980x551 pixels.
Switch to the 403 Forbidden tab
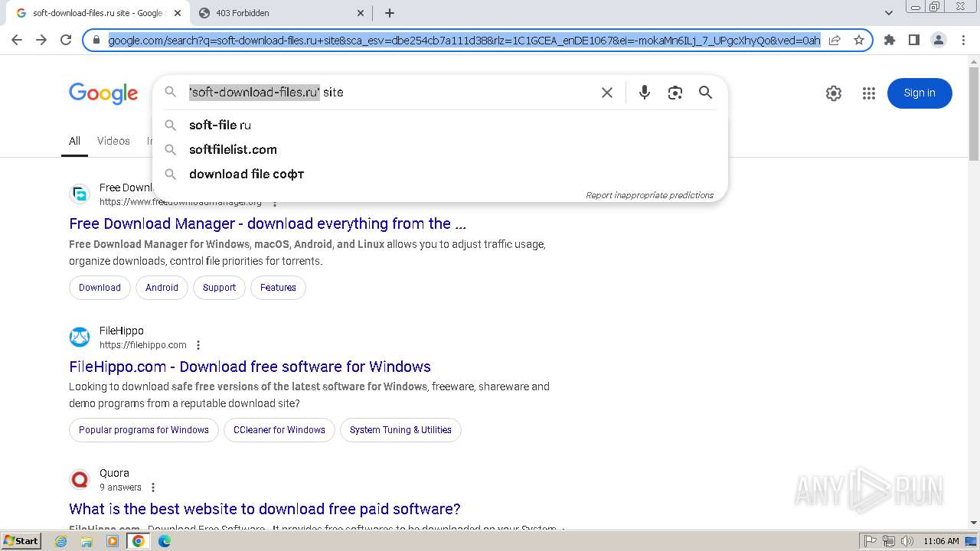coord(281,13)
